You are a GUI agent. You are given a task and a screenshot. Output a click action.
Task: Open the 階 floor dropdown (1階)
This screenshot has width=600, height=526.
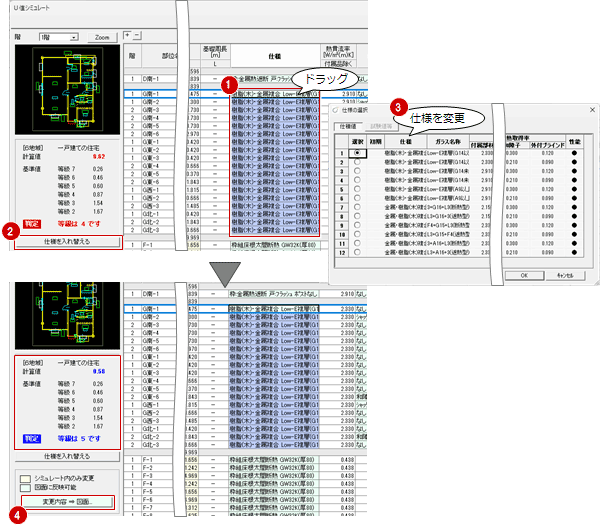pyautogui.click(x=58, y=36)
